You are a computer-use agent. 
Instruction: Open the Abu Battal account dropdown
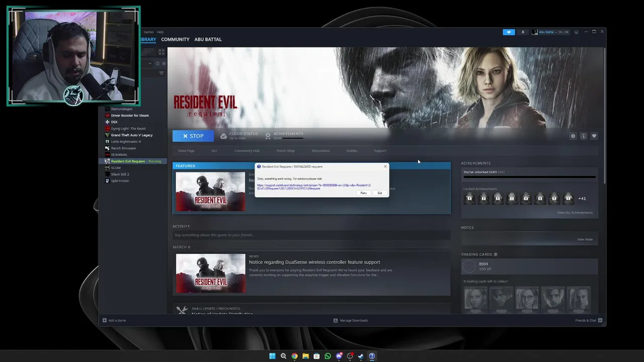550,32
